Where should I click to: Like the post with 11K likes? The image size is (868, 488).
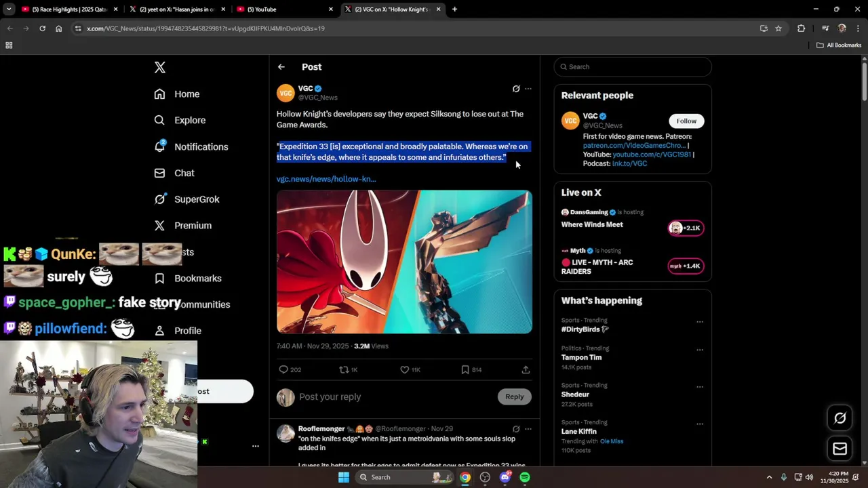pos(405,369)
